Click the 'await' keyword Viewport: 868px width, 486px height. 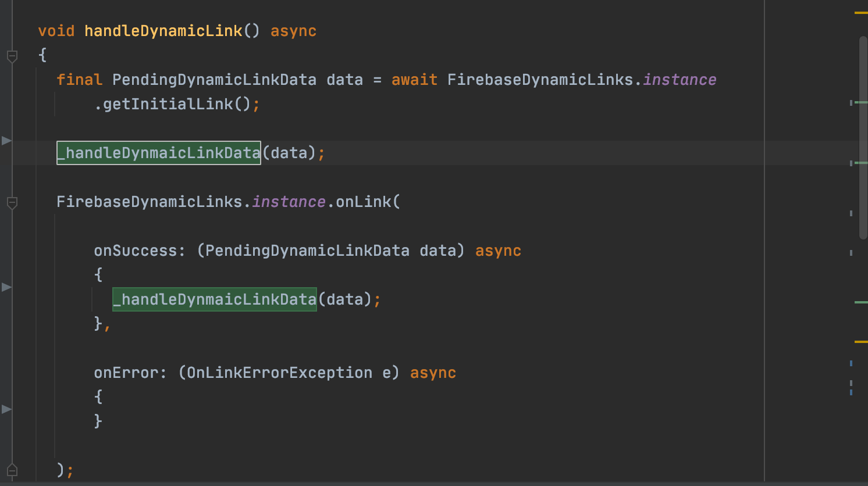tap(414, 80)
